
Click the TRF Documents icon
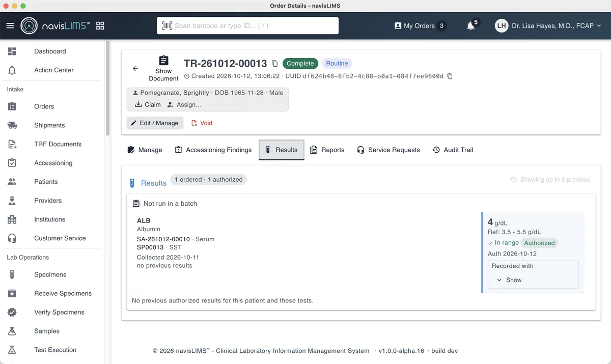pos(12,144)
